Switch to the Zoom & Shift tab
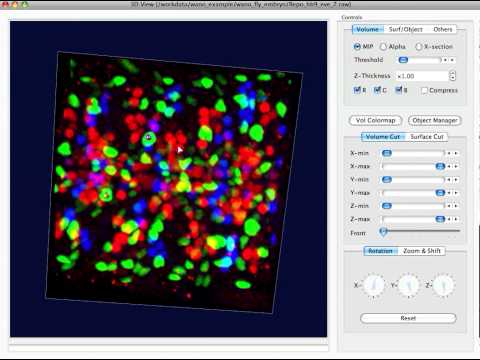The width and height of the screenshot is (480, 360). click(x=422, y=251)
